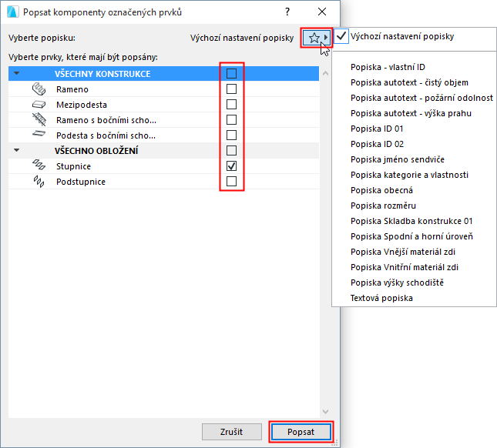
Task: Uncheck the Stupnice checkbox
Action: [x=231, y=166]
